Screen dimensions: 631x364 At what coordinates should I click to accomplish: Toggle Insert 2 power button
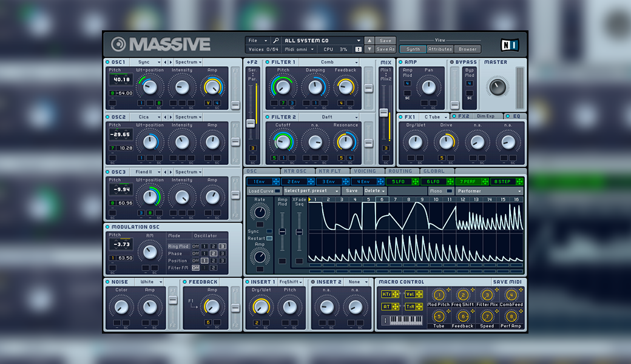(312, 282)
